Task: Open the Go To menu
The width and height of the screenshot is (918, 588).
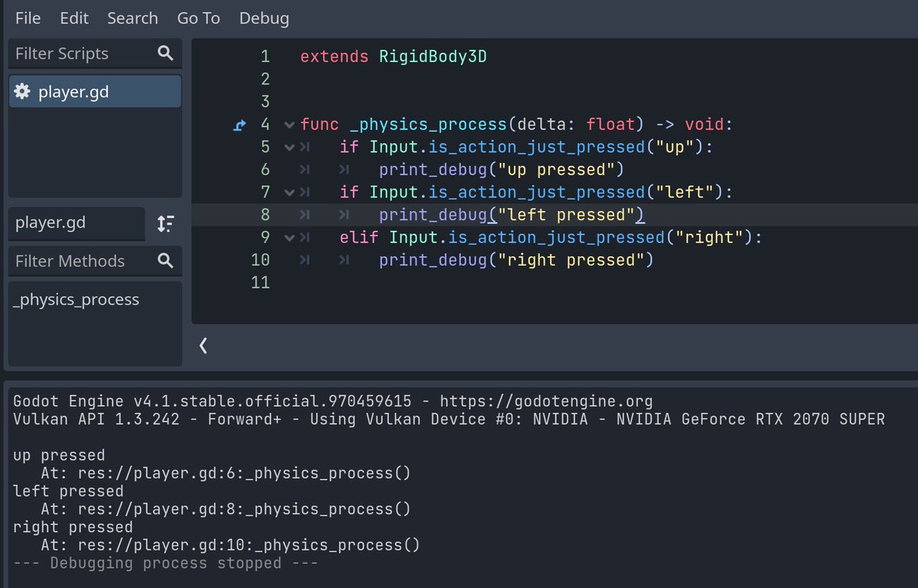Action: click(x=198, y=18)
